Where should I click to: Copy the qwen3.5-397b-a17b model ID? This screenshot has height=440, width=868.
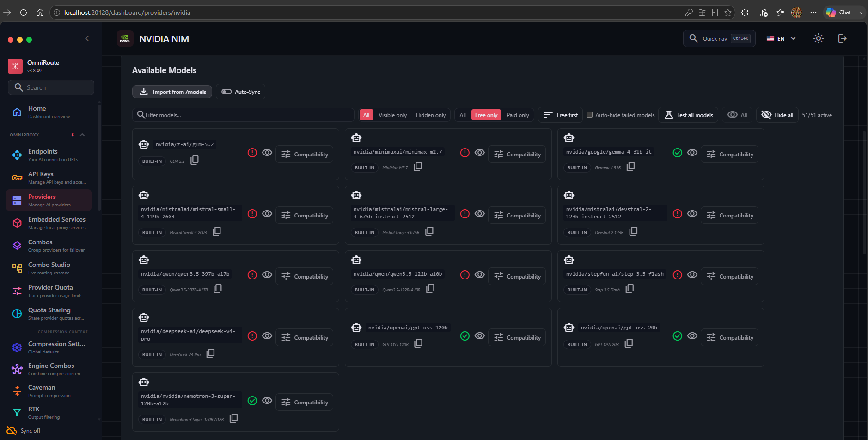218,289
